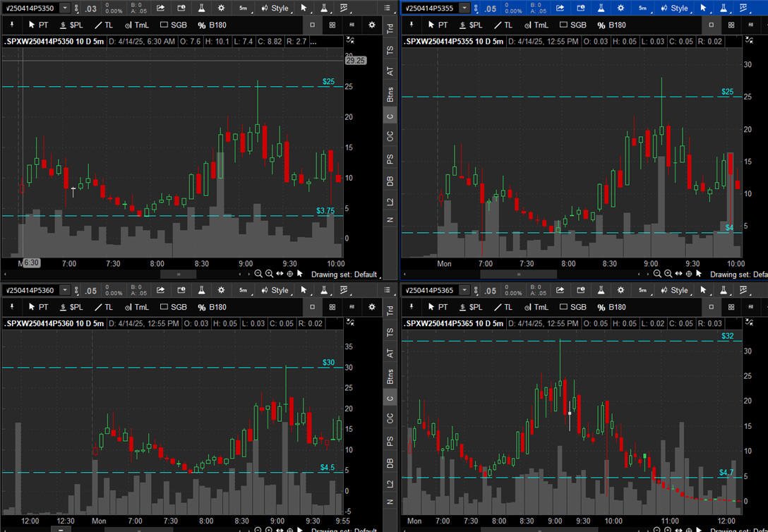Open OC sidebar tab beside the P5350 chart
The height and width of the screenshot is (532, 768).
(x=390, y=137)
